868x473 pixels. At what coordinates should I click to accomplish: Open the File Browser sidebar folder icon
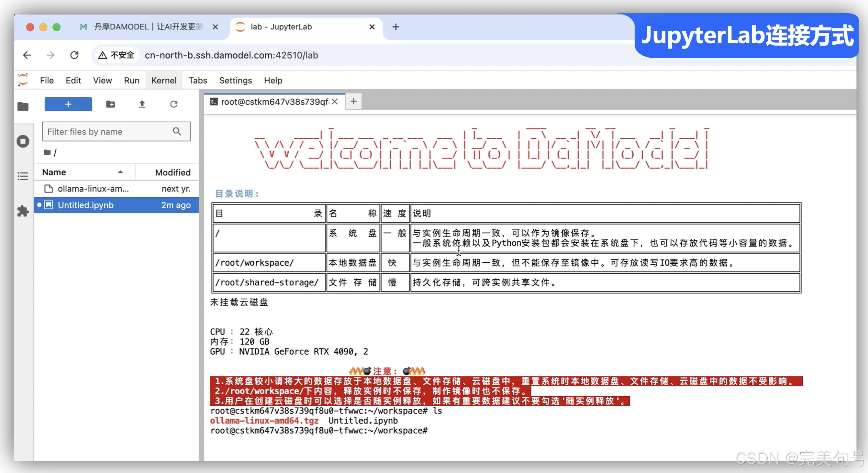coord(23,106)
